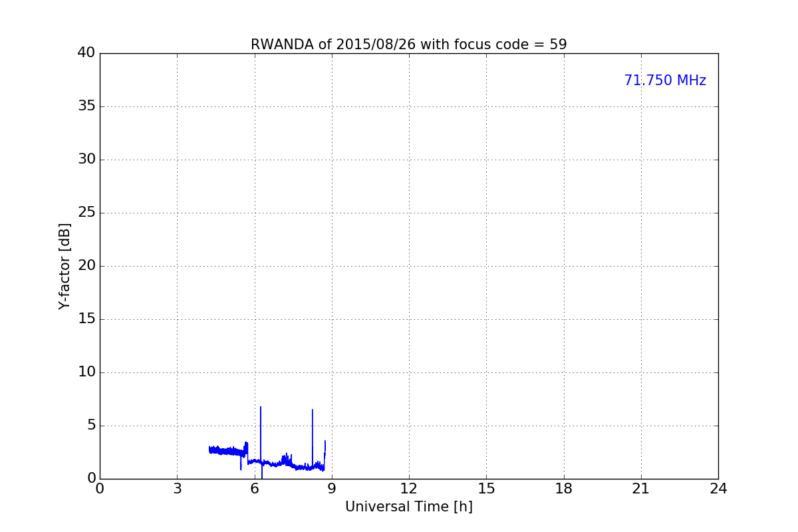
Task: Click the plot title mentioning RWANDA 2015/08/26
Action: (408, 45)
